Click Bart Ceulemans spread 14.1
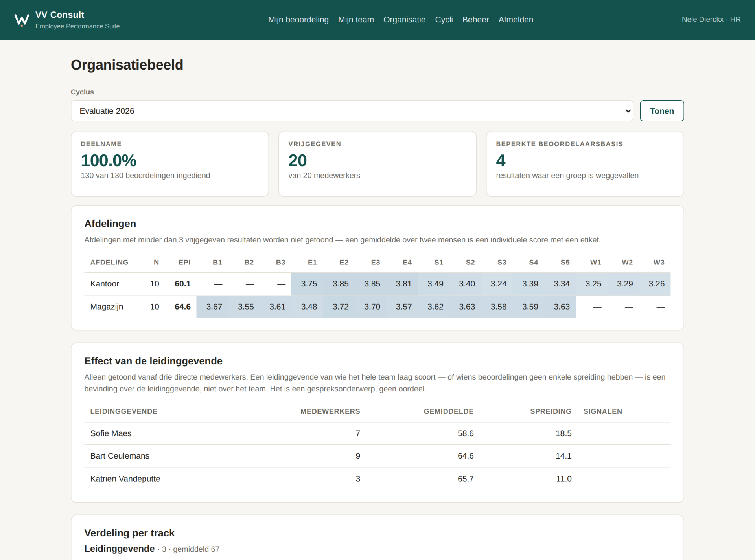 pyautogui.click(x=563, y=456)
